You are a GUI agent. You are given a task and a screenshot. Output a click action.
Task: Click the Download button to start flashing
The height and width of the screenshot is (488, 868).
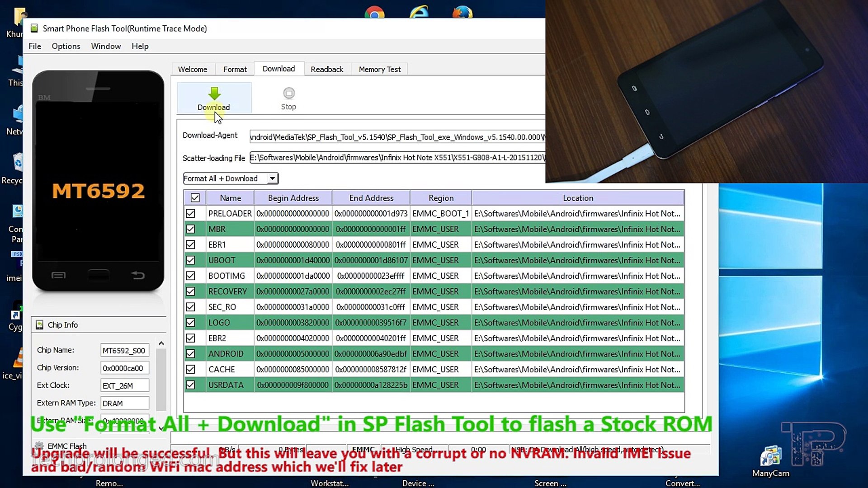[213, 99]
